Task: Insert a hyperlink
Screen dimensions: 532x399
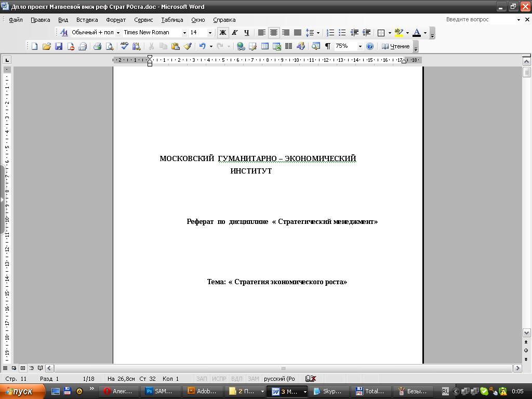Action: [241, 46]
